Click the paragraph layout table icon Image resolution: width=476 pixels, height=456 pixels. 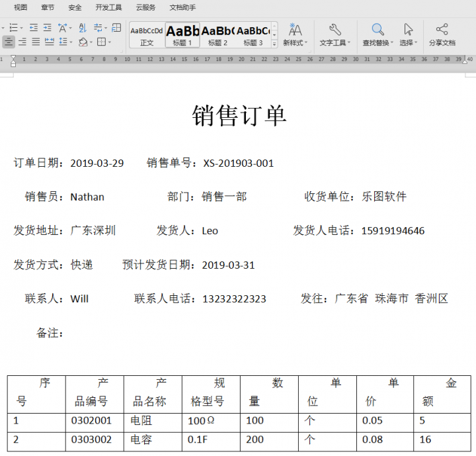click(116, 28)
